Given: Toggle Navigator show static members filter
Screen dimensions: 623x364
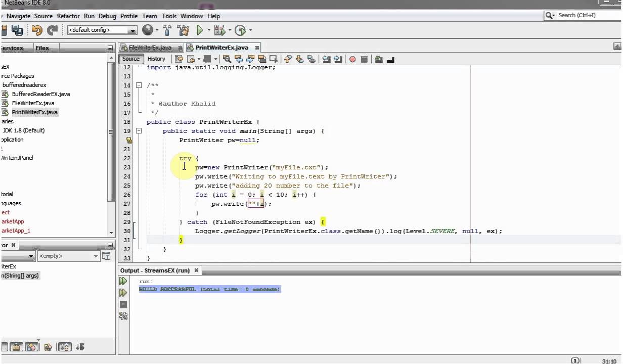Looking at the screenshot, I should [x=4, y=347].
